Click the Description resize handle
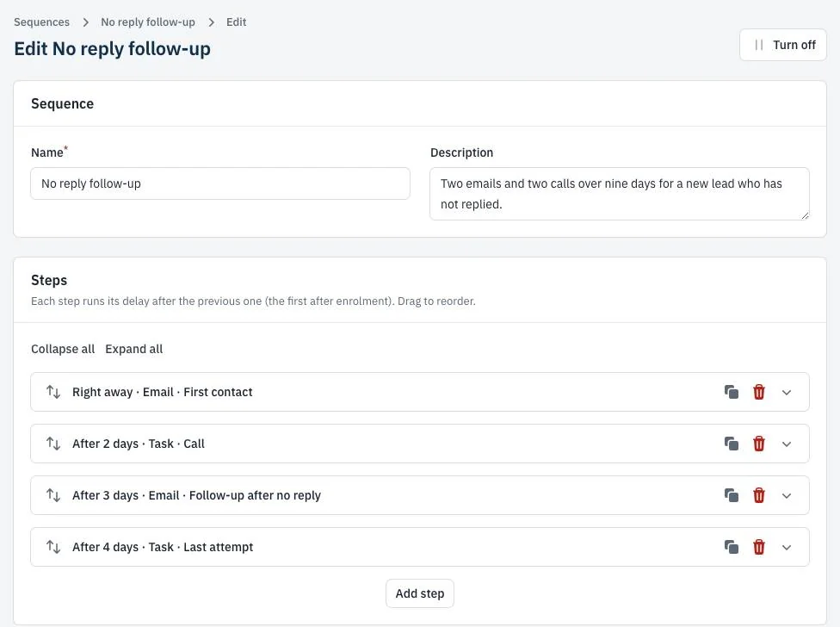The width and height of the screenshot is (840, 627). tap(805, 215)
